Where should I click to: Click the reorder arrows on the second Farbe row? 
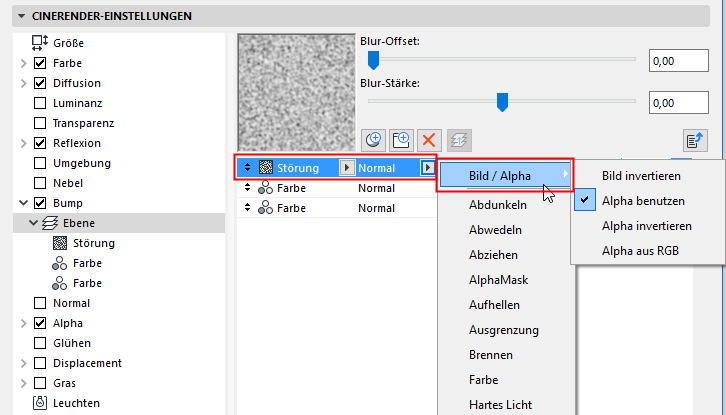(247, 208)
